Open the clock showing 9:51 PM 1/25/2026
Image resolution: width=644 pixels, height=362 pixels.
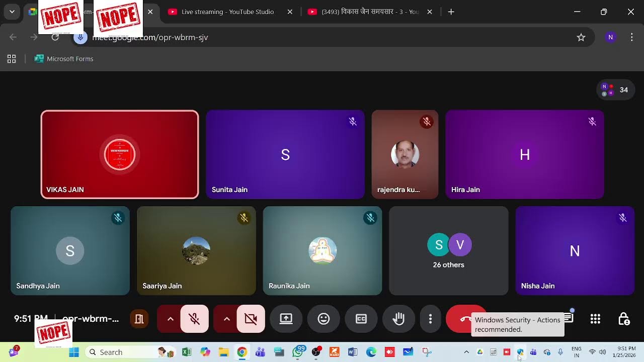tap(626, 352)
